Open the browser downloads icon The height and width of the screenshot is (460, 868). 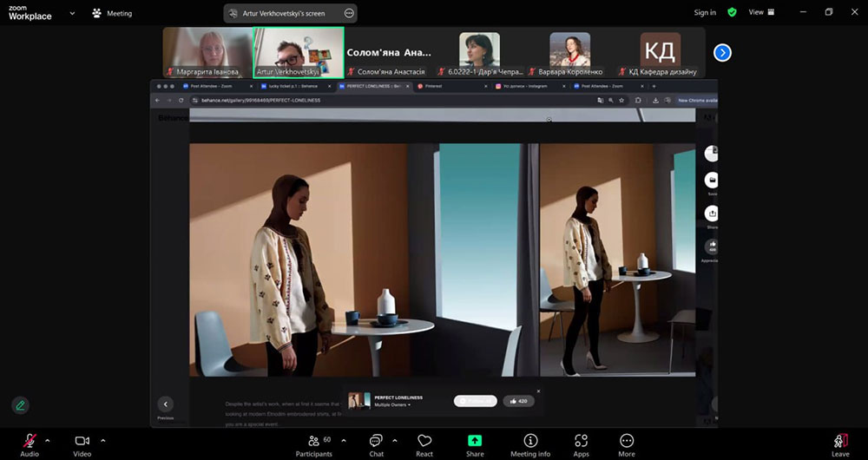[x=655, y=100]
